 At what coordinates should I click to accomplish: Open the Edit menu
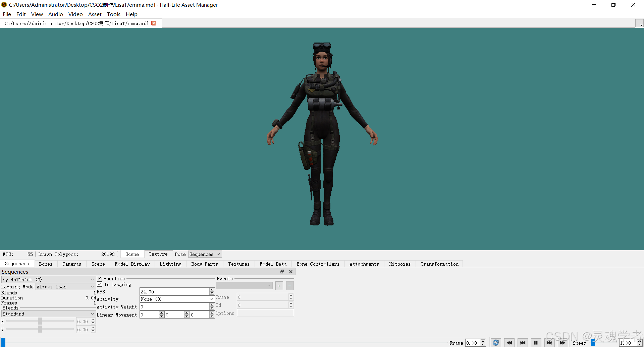(21, 14)
